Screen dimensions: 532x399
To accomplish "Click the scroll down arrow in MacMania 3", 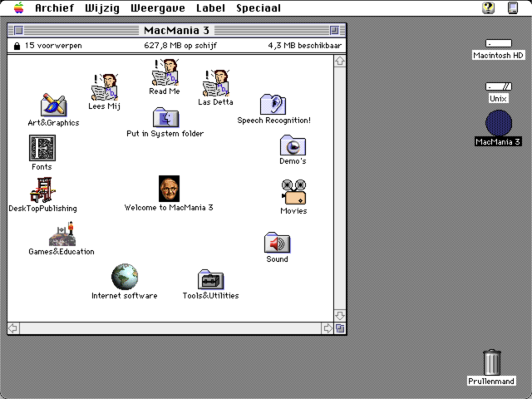I will pos(340,316).
